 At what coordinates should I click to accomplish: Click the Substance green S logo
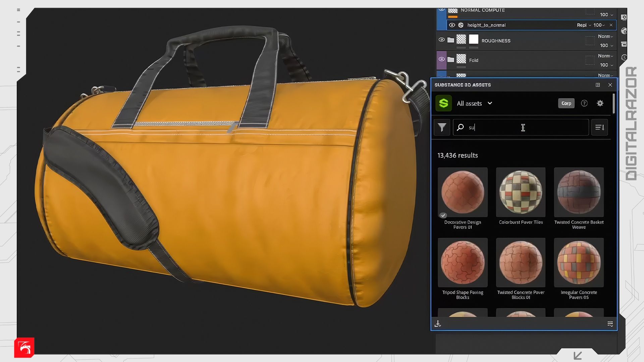pyautogui.click(x=443, y=103)
